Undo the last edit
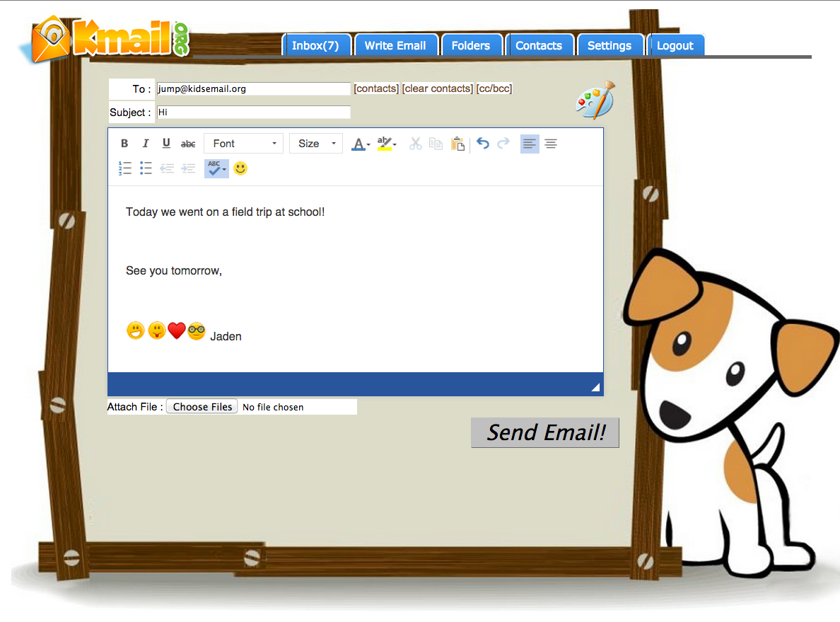This screenshot has height=622, width=840. (x=482, y=144)
